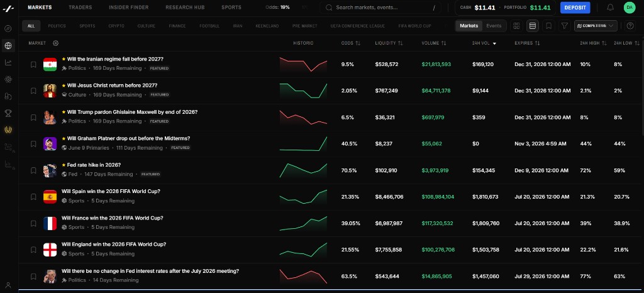Viewport: 644px width, 293px height.
Task: Click the search markets, events input field
Action: [380, 8]
